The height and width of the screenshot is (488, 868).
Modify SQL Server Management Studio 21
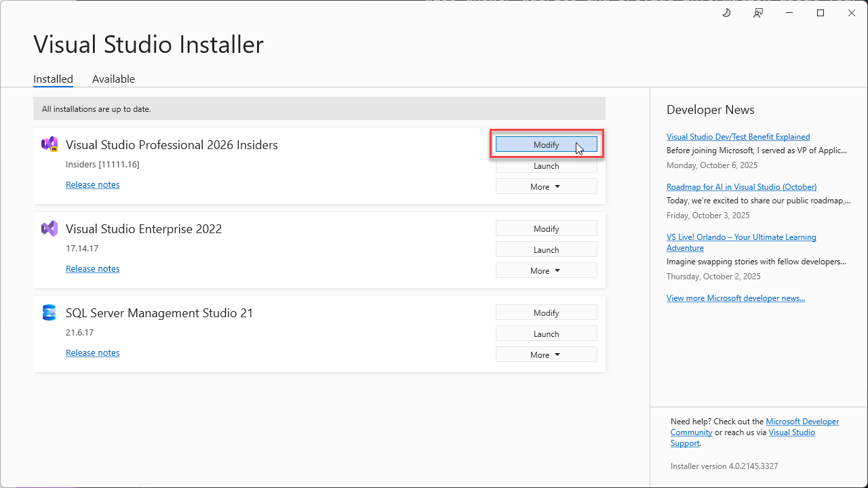(x=546, y=312)
